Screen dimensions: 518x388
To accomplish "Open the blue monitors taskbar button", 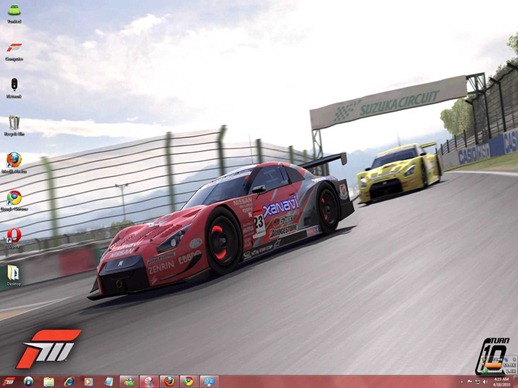I will [209, 381].
